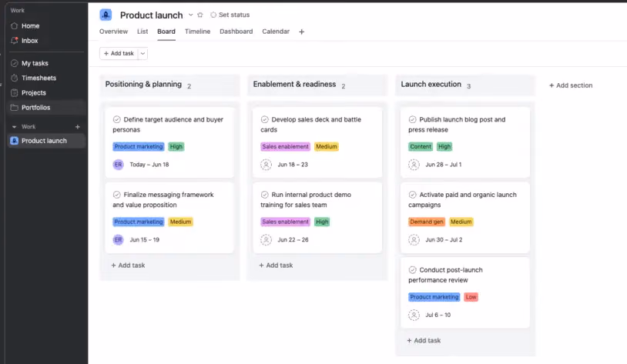Open Inbox from the sidebar
627x364 pixels.
[29, 40]
